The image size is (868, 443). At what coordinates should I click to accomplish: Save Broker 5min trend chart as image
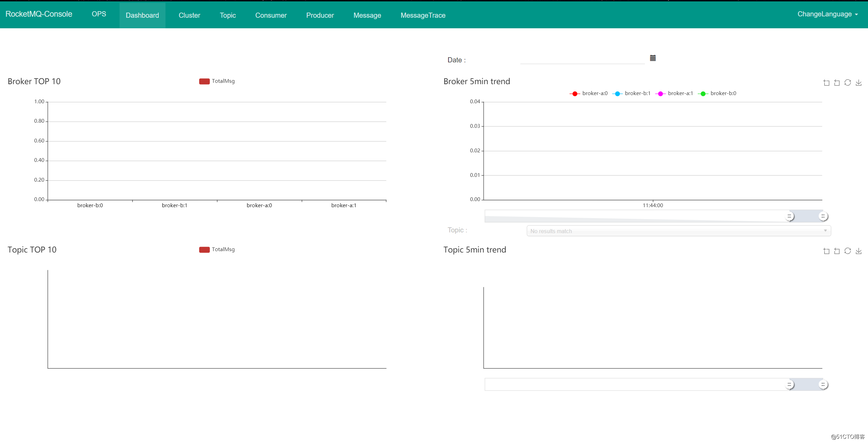858,83
